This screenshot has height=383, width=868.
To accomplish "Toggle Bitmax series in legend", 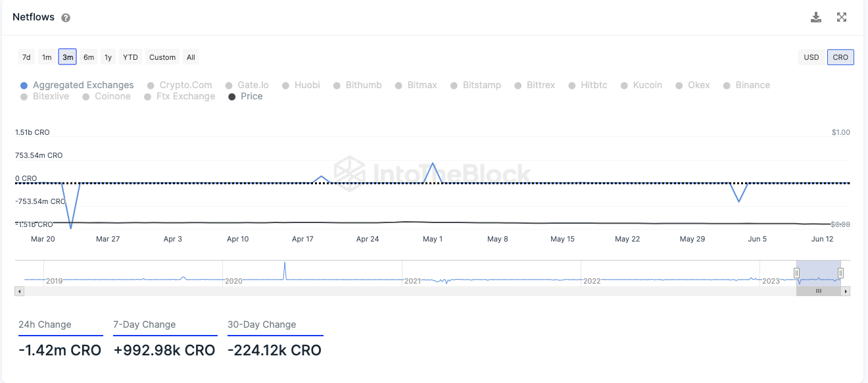I will click(416, 85).
